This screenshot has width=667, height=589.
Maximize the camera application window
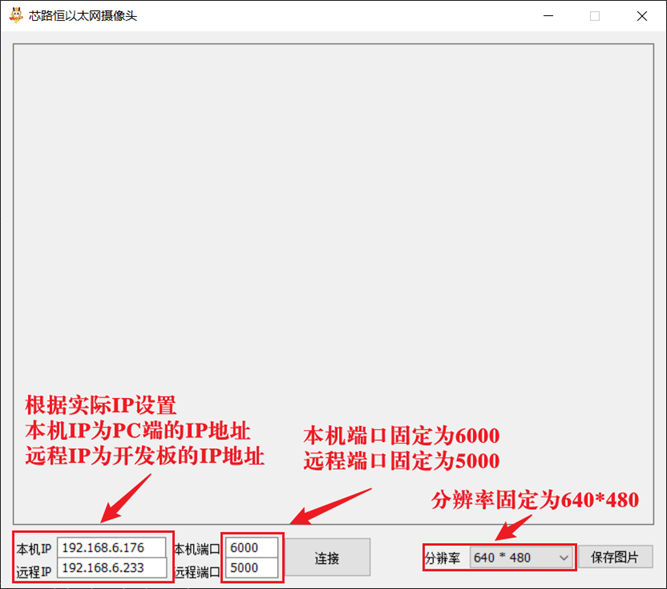(x=595, y=16)
